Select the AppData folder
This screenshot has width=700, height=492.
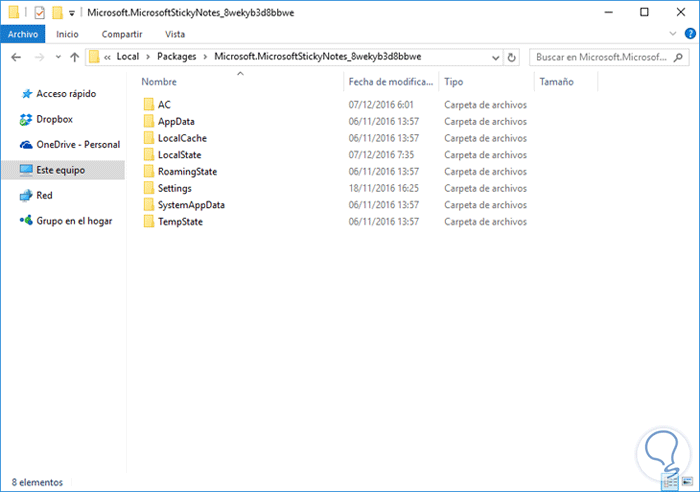point(176,121)
